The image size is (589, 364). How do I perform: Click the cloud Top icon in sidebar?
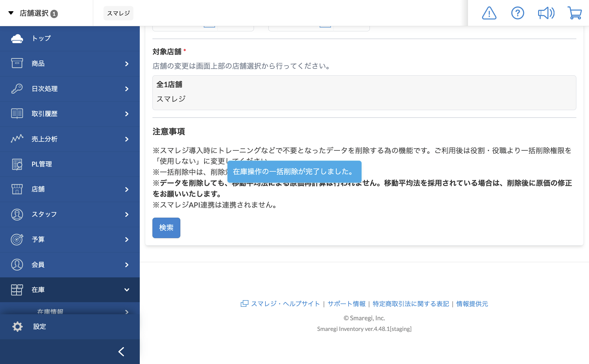[17, 39]
